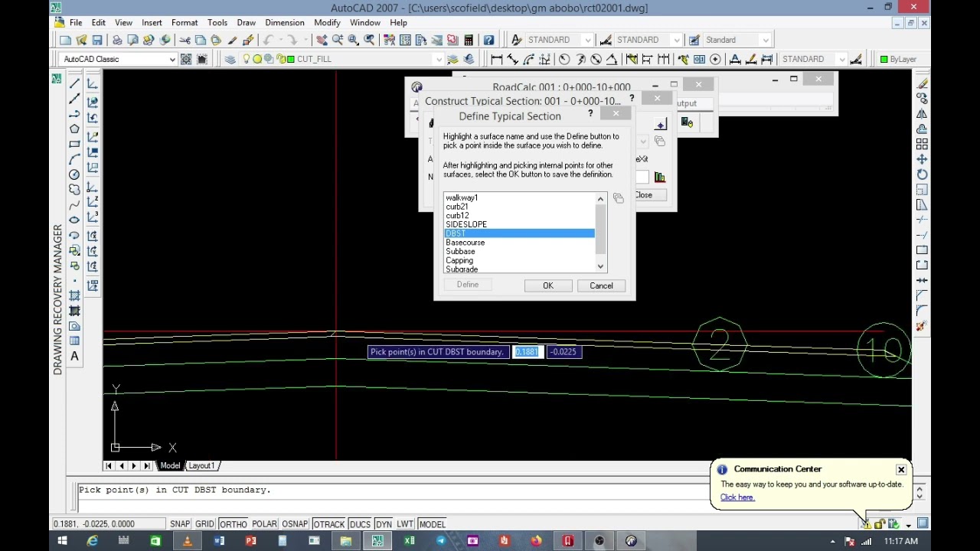Image resolution: width=980 pixels, height=551 pixels.
Task: Select the Spline tool
Action: [x=74, y=205]
